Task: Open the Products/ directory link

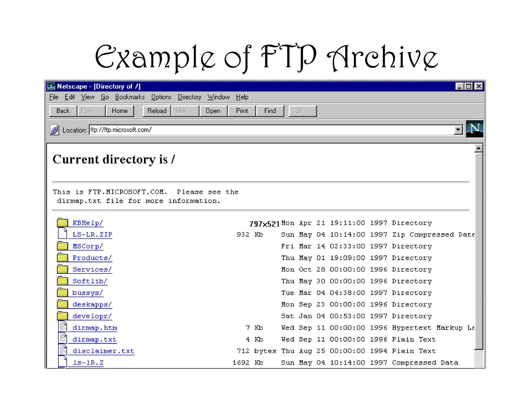Action: pos(92,258)
